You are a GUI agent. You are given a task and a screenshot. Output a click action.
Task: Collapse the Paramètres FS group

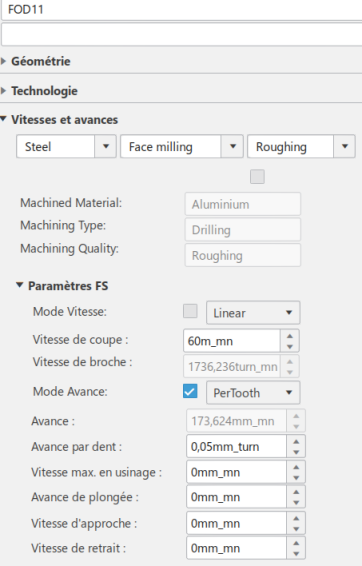(x=20, y=285)
